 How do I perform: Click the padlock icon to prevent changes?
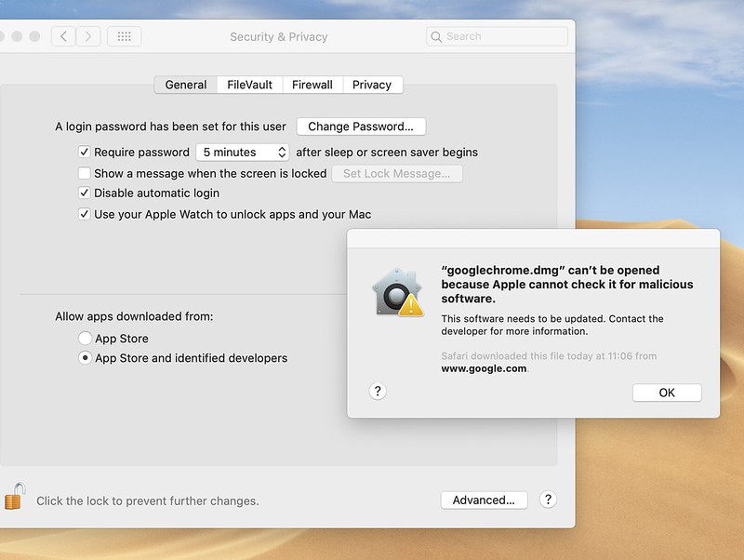(14, 496)
